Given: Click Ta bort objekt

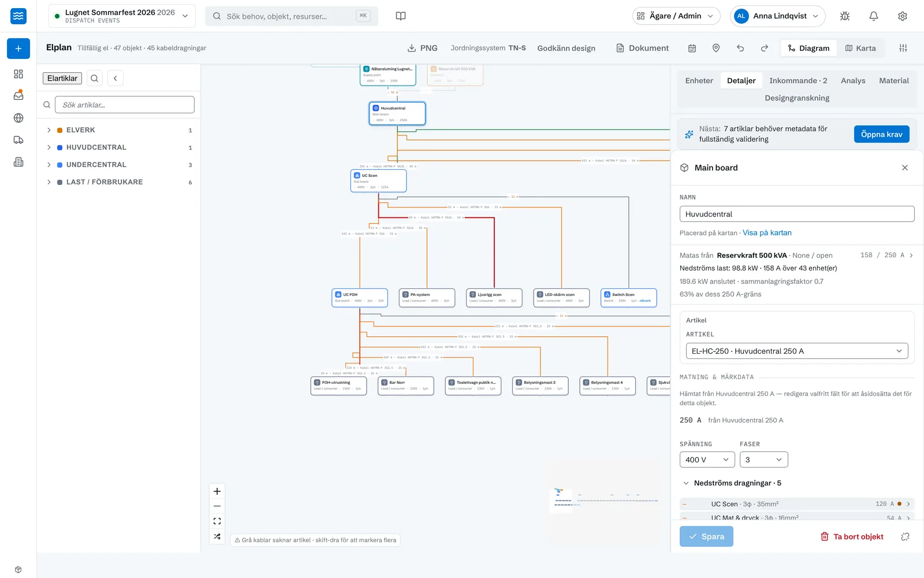Looking at the screenshot, I should [852, 536].
